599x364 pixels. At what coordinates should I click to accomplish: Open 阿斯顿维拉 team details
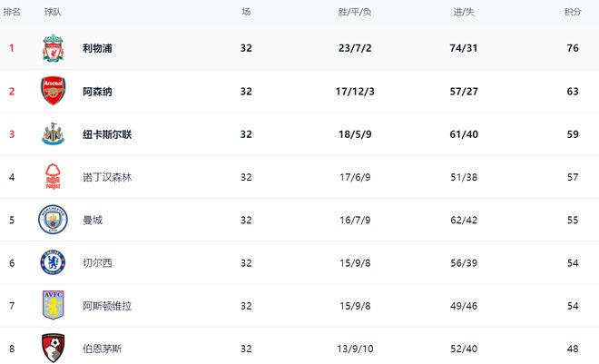(x=107, y=306)
